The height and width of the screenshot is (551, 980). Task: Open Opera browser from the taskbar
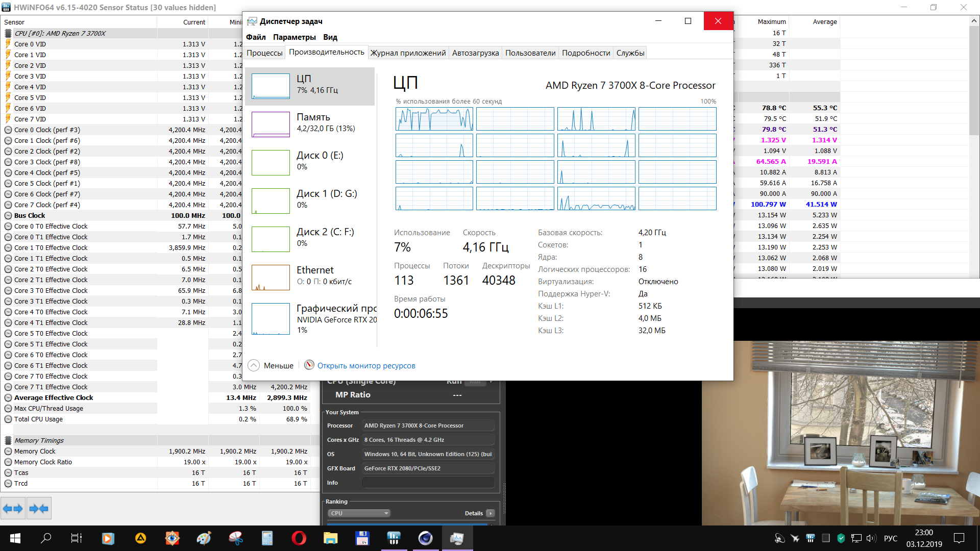[x=299, y=538]
